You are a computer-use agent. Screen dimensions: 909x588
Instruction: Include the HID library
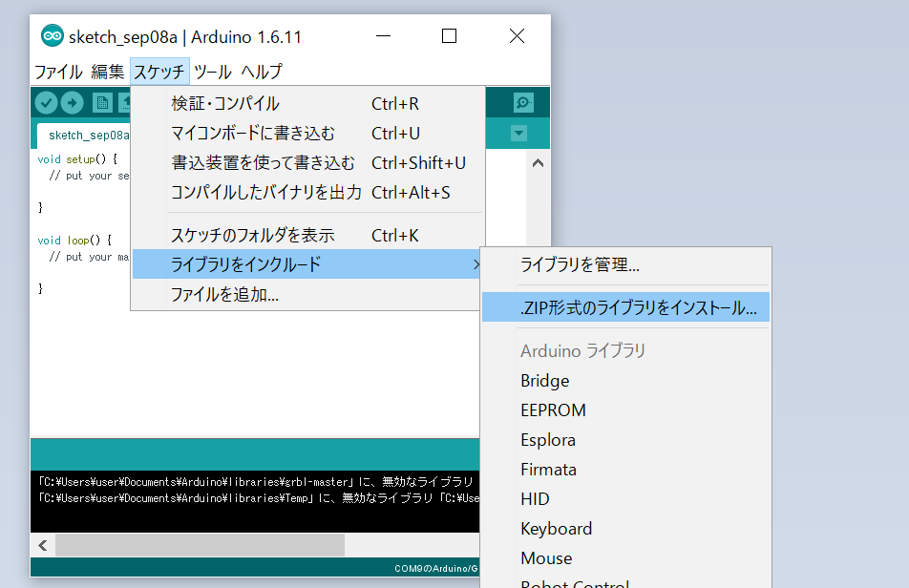click(625, 499)
